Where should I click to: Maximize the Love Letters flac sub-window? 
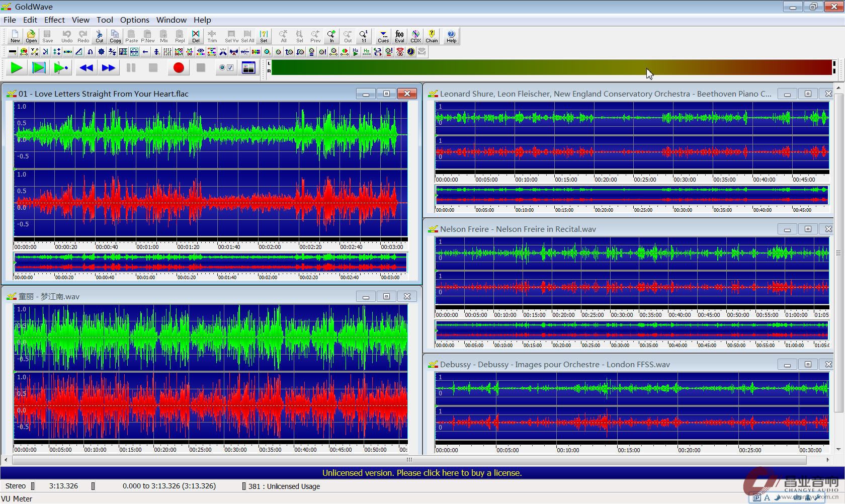[386, 94]
